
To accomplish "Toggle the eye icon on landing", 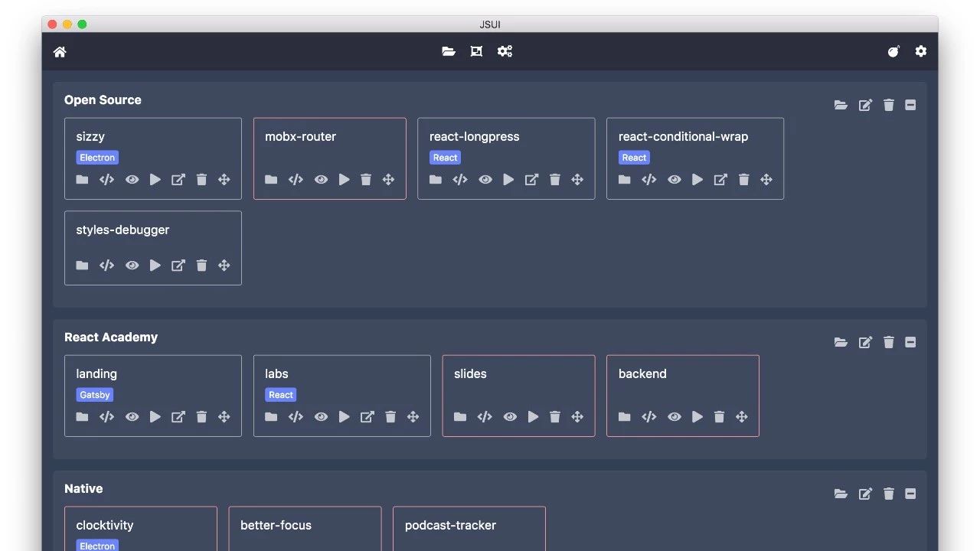I will [132, 416].
